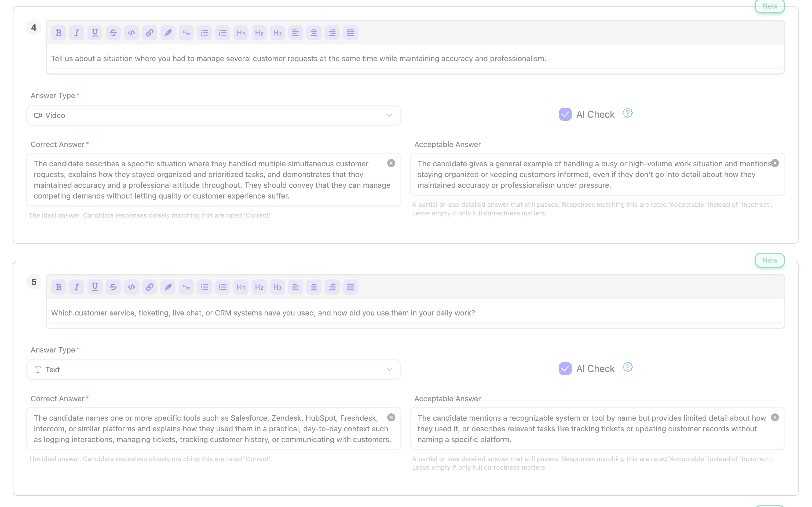Insert blockquote in question 5 toolbar
This screenshot has width=812, height=507.
click(186, 287)
